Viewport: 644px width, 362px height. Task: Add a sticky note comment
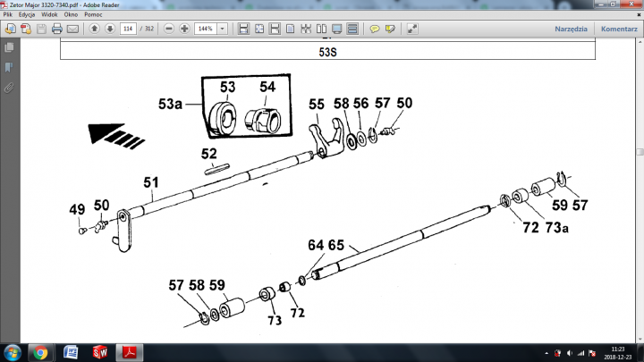pos(376,29)
